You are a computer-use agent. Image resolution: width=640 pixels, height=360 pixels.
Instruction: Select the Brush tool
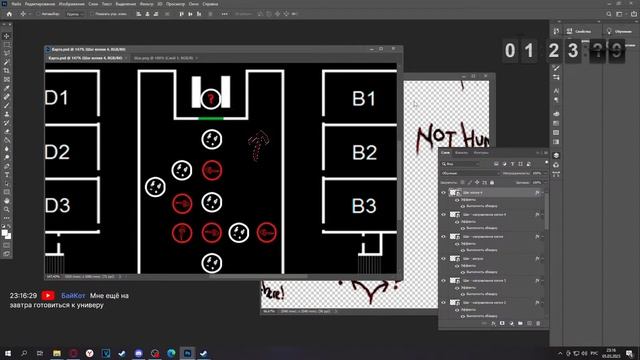coord(7,105)
